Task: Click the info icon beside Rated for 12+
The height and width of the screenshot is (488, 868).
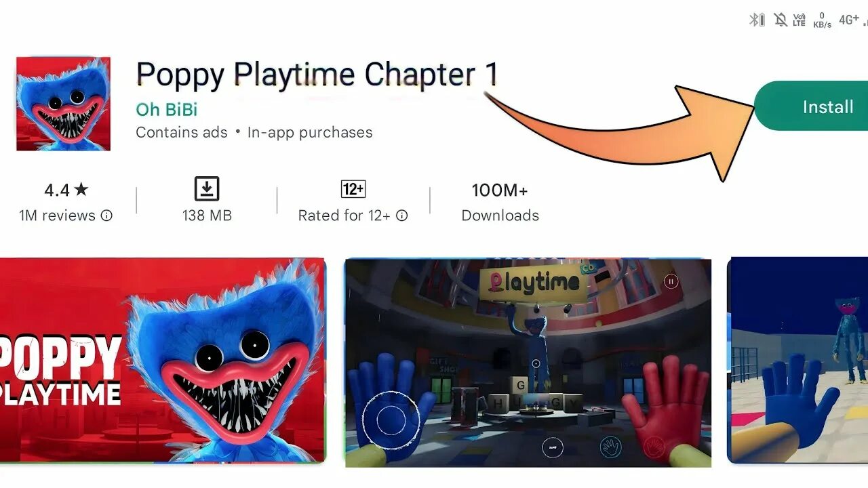Action: tap(402, 216)
